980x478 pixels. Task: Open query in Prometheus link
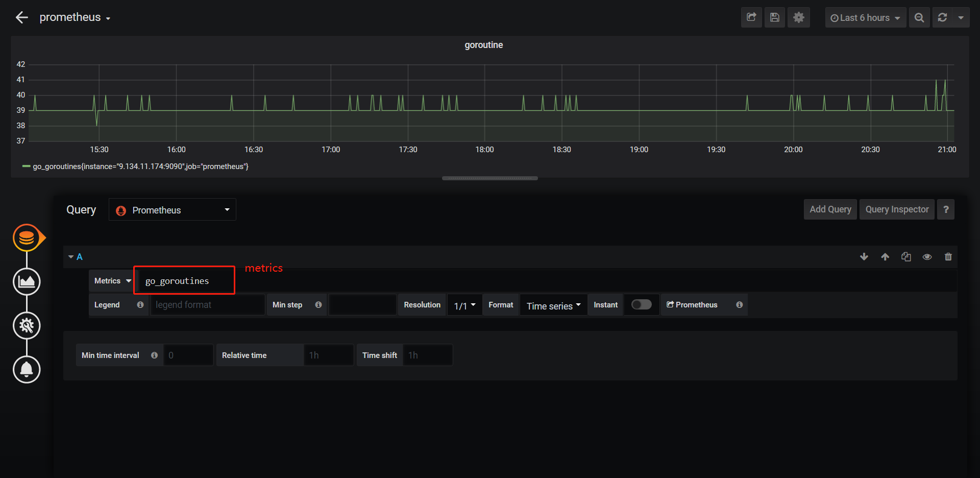(692, 305)
